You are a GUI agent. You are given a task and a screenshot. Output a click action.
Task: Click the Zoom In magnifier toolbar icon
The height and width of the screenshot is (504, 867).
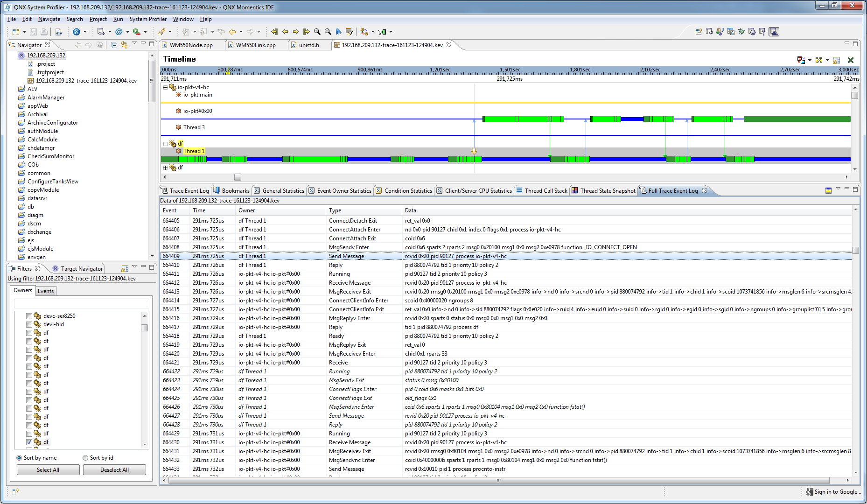pyautogui.click(x=317, y=32)
